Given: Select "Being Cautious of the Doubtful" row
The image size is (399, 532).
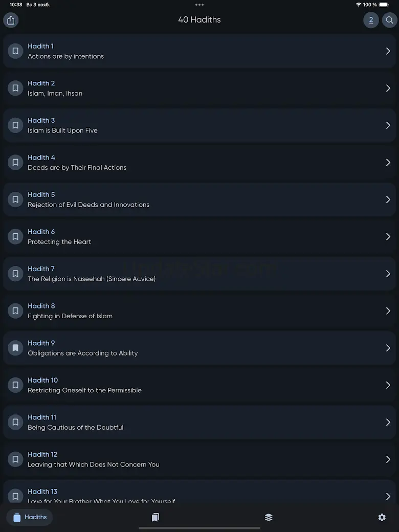Looking at the screenshot, I should tap(199, 422).
